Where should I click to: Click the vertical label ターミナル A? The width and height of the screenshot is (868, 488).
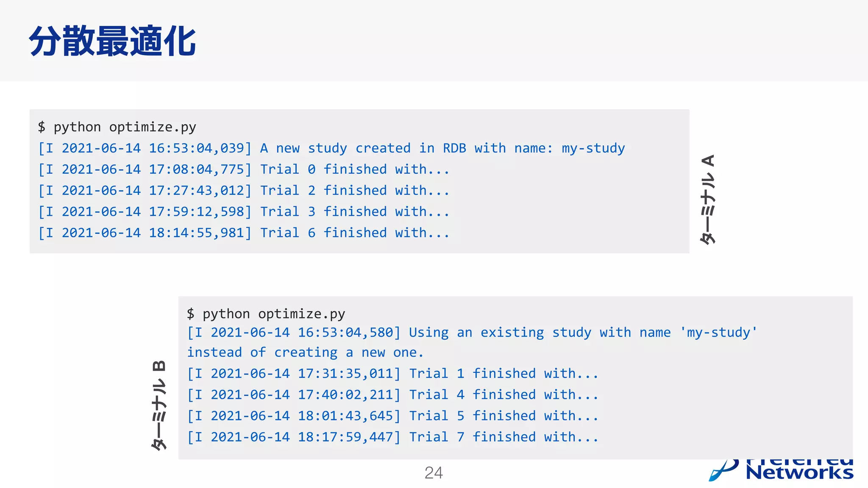coord(708,200)
